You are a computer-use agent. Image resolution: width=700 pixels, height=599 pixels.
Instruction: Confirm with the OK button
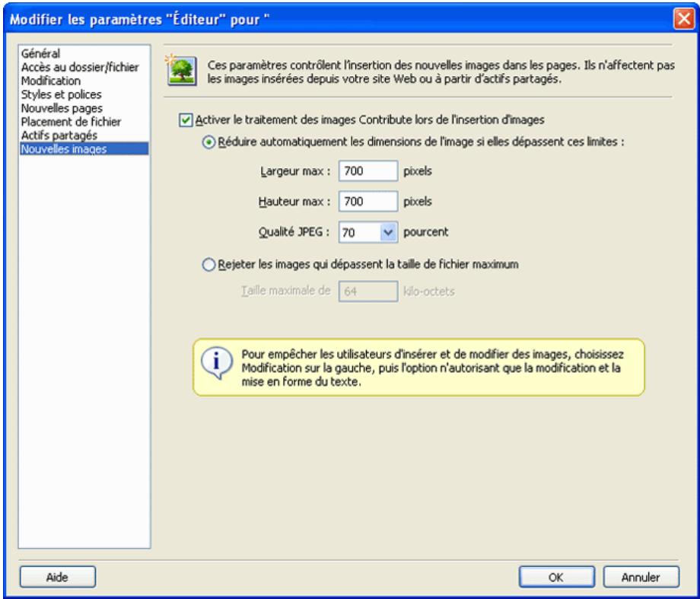(556, 577)
